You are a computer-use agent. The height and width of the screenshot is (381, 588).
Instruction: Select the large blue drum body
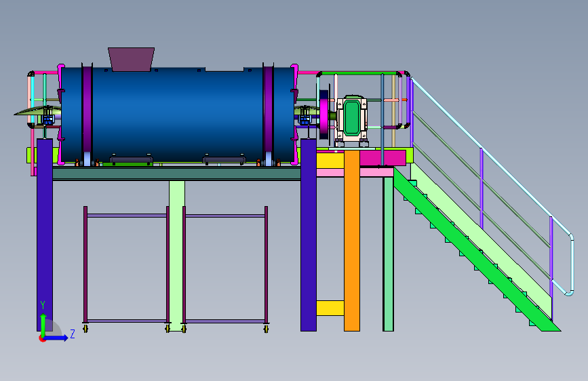[x=178, y=115]
